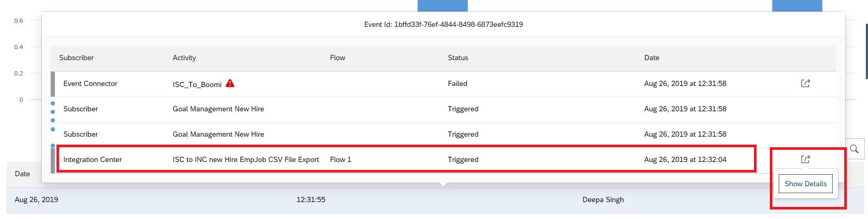Open details icon for Event Connector row
This screenshot has width=868, height=219.
tap(805, 83)
